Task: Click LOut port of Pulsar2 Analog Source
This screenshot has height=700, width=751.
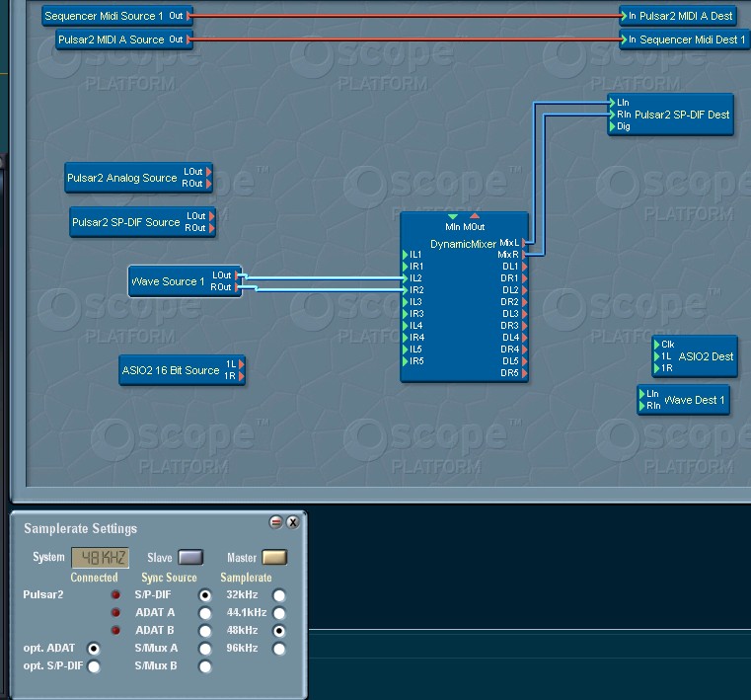Action: tap(208, 172)
